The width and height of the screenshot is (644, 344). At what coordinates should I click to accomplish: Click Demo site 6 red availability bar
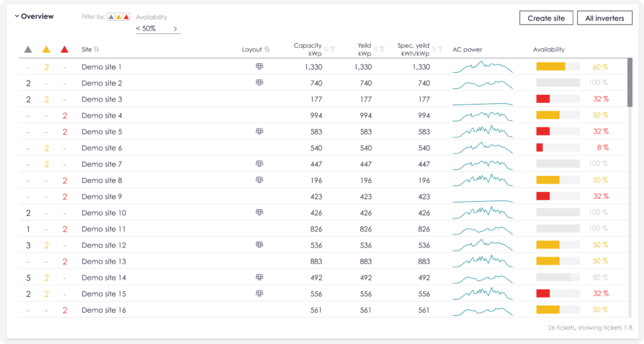(540, 147)
